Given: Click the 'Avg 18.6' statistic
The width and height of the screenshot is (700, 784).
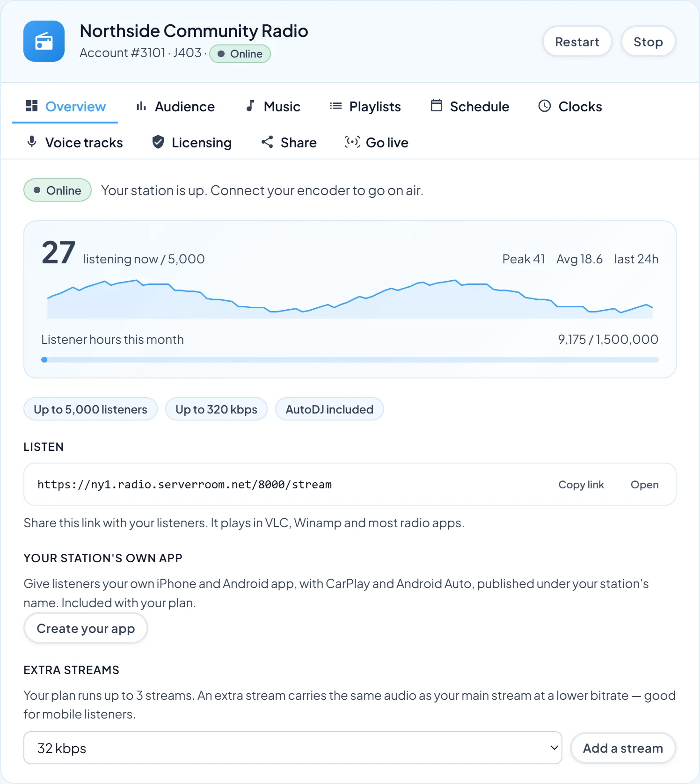Looking at the screenshot, I should (579, 259).
